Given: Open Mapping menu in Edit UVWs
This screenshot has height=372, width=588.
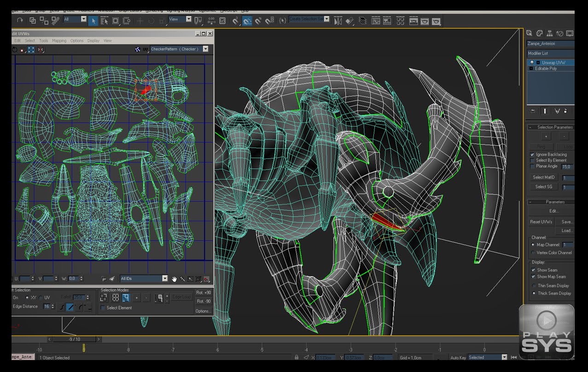Looking at the screenshot, I should 59,41.
